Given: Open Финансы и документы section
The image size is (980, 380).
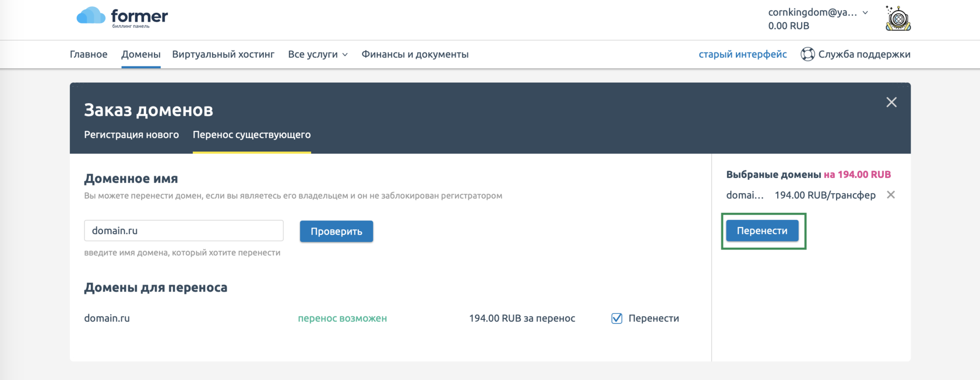Looking at the screenshot, I should click(x=415, y=54).
